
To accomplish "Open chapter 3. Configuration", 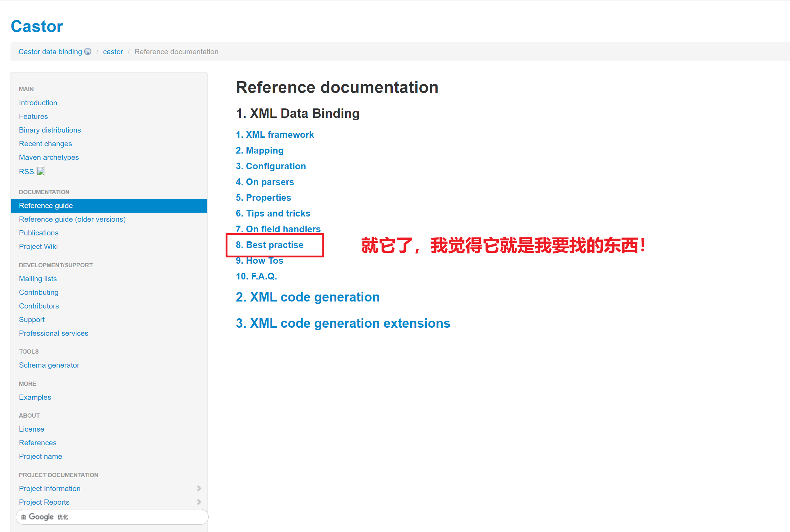I will click(271, 166).
